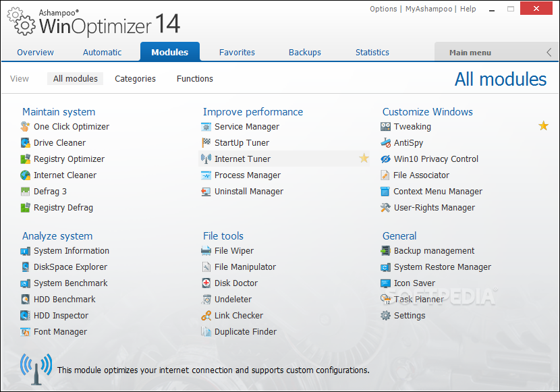560x392 pixels.
Task: Open System Restore Manager module
Action: coord(436,267)
